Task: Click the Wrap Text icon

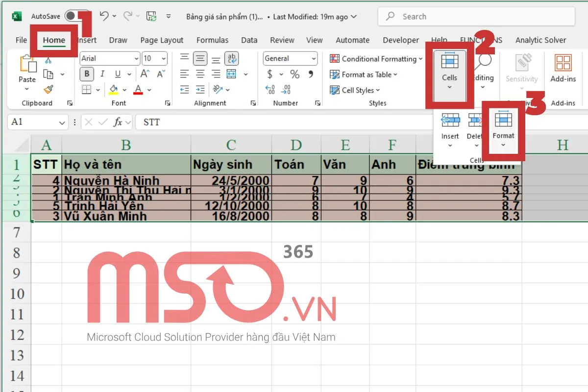Action: (x=231, y=59)
